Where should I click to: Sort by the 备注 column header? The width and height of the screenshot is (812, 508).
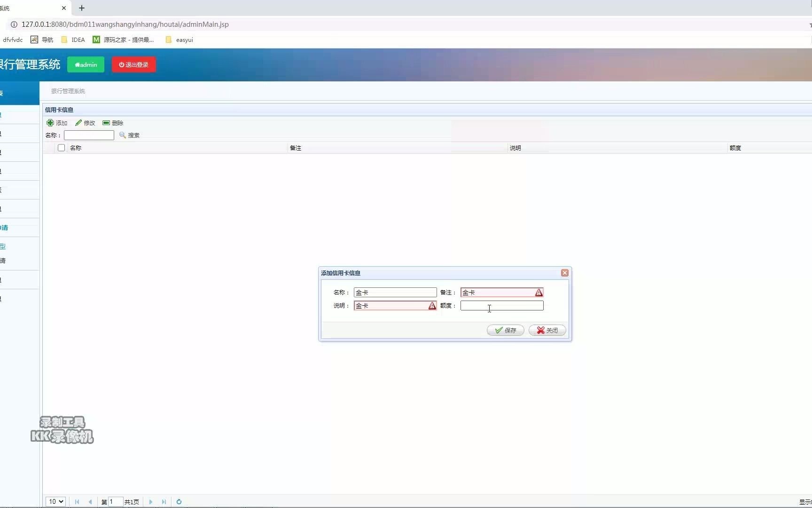click(x=296, y=148)
